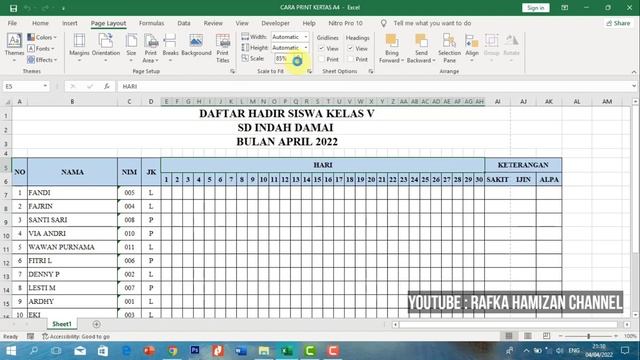Open the paper Size menu
640x360 pixels.
tap(131, 48)
